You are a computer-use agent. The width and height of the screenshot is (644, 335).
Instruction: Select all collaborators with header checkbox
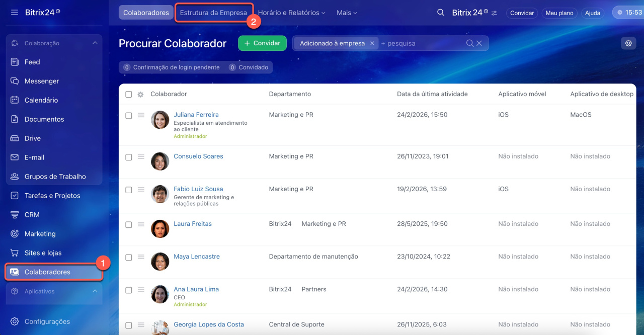coord(129,95)
